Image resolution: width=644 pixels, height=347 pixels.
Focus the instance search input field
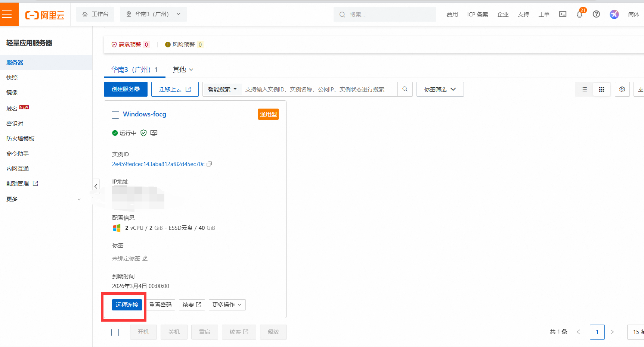coord(319,89)
